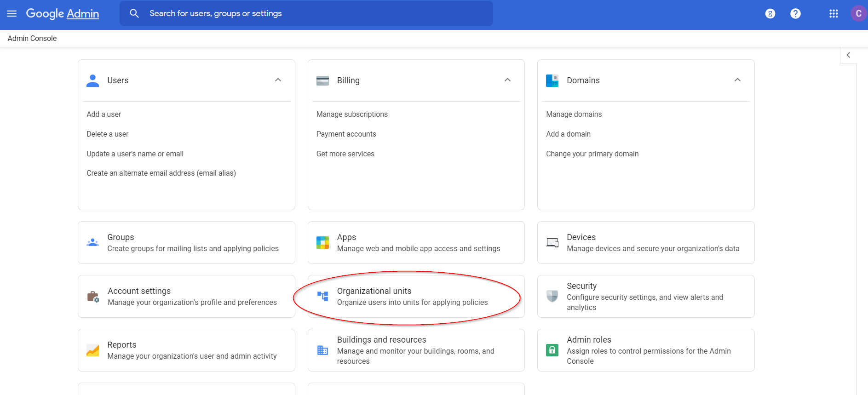Collapse the Domains card

[737, 80]
